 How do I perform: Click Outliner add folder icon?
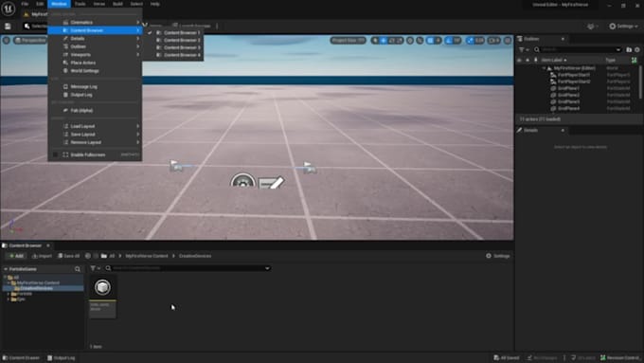coord(629,49)
